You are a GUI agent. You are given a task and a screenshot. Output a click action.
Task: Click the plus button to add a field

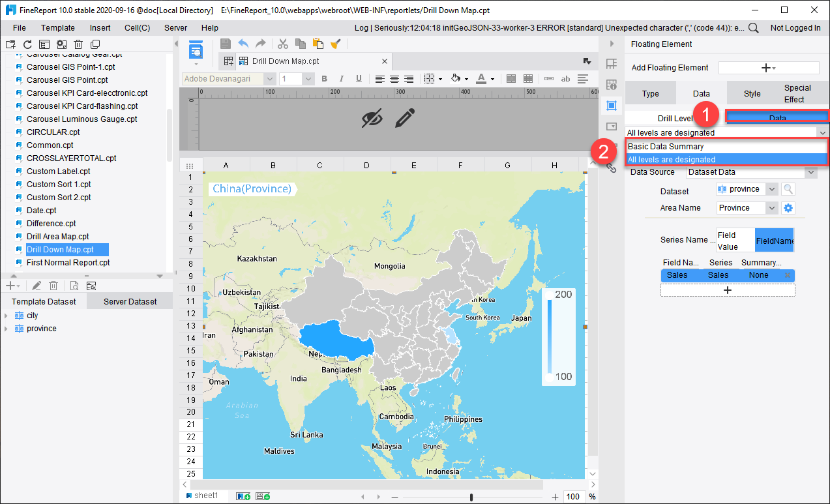[x=728, y=289]
